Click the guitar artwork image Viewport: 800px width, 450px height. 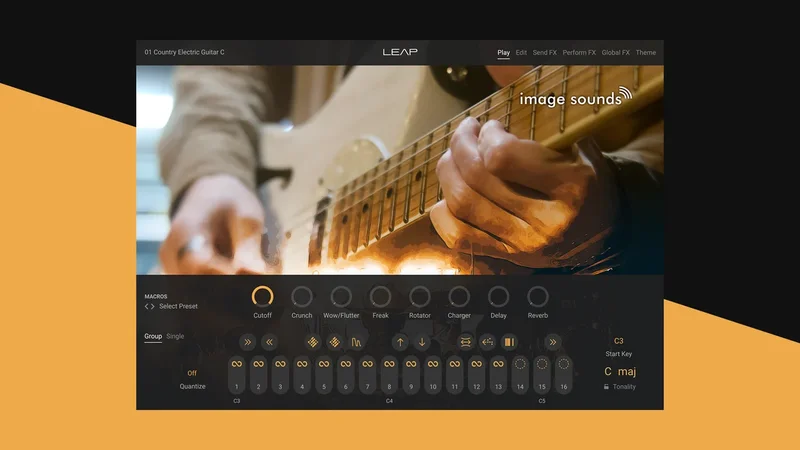click(399, 170)
